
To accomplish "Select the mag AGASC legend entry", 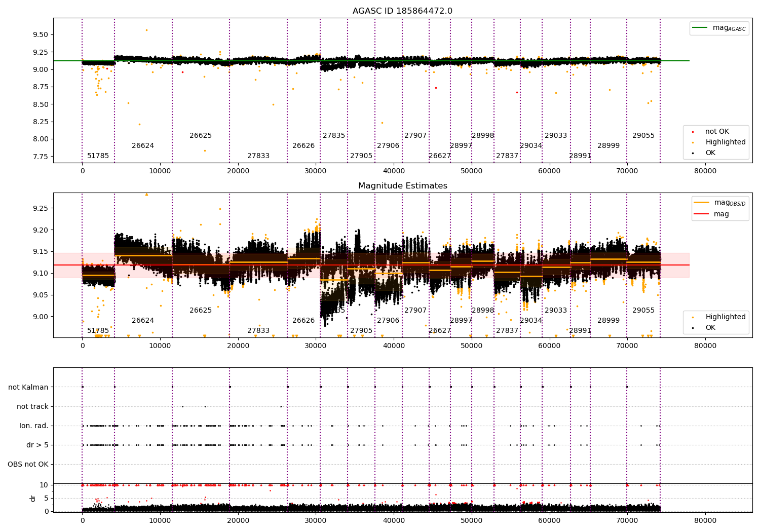I will click(719, 28).
